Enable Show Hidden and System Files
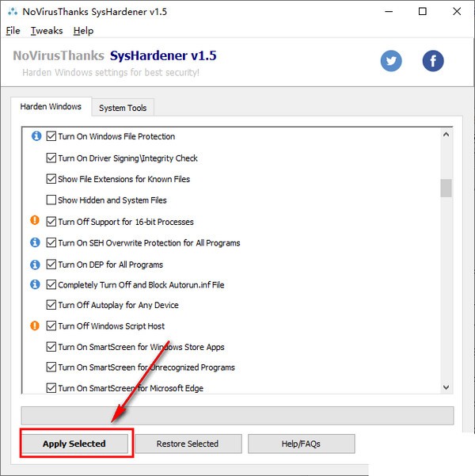The width and height of the screenshot is (475, 476). pyautogui.click(x=51, y=200)
